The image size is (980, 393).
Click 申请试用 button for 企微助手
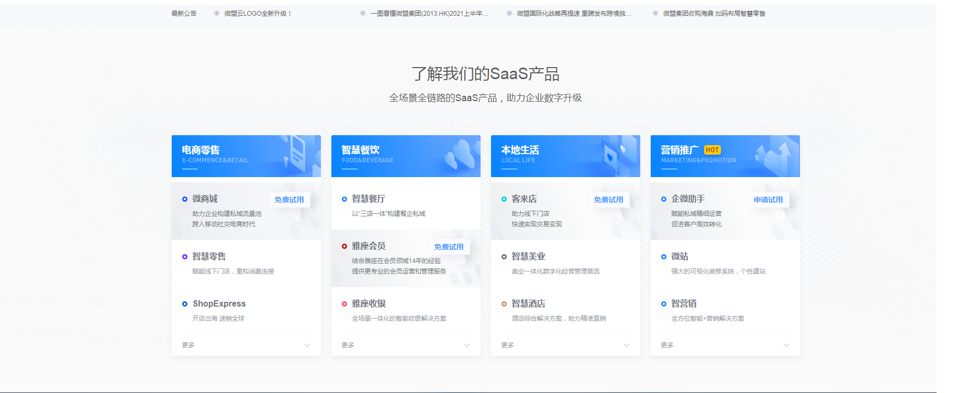coord(768,200)
